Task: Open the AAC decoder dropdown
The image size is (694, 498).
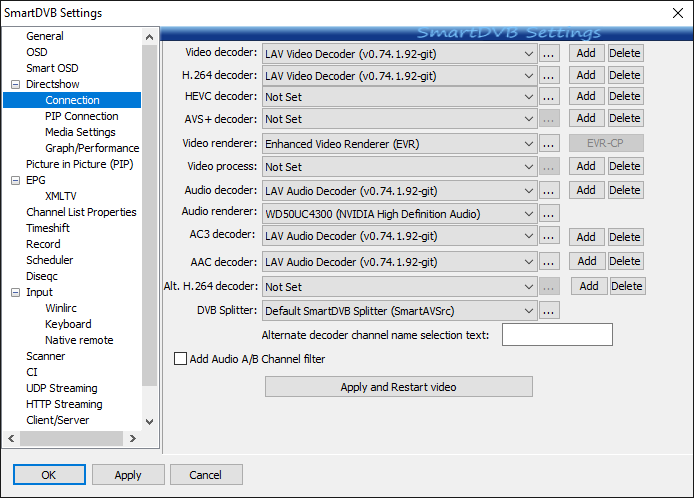Action: (x=399, y=262)
